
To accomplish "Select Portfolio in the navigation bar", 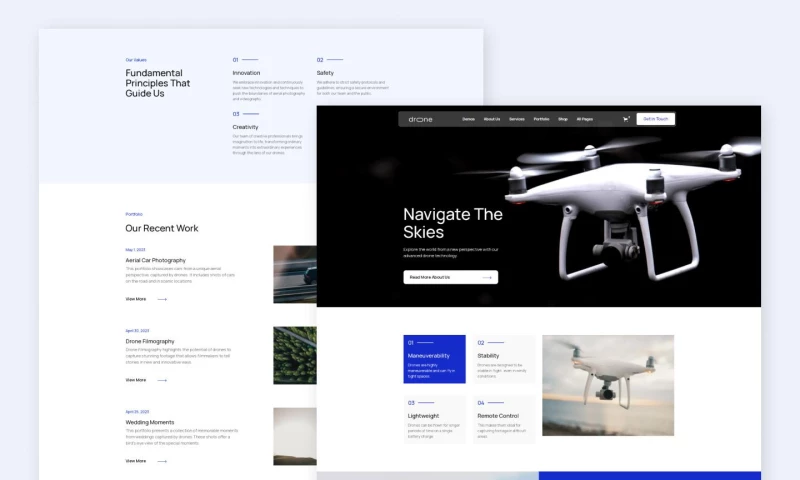I will click(x=541, y=119).
